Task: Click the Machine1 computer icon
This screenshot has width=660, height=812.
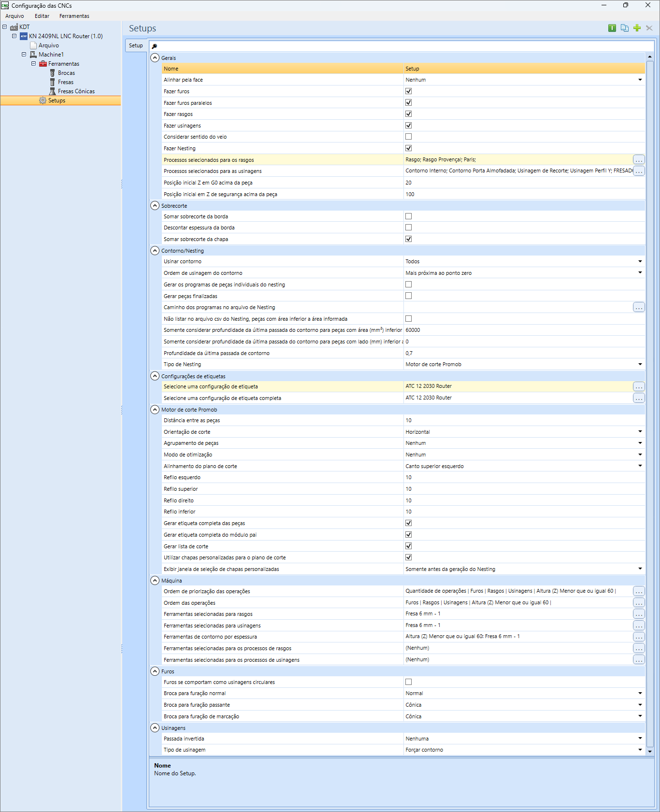Action: [x=33, y=55]
